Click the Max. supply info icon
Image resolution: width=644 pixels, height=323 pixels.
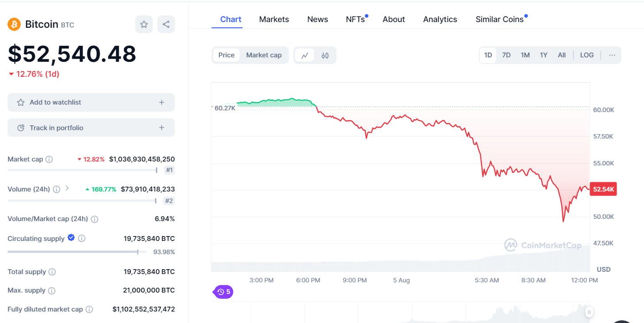pyautogui.click(x=52, y=291)
